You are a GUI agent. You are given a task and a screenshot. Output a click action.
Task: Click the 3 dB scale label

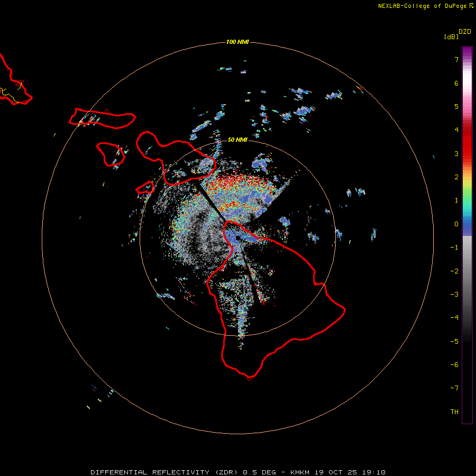click(456, 153)
